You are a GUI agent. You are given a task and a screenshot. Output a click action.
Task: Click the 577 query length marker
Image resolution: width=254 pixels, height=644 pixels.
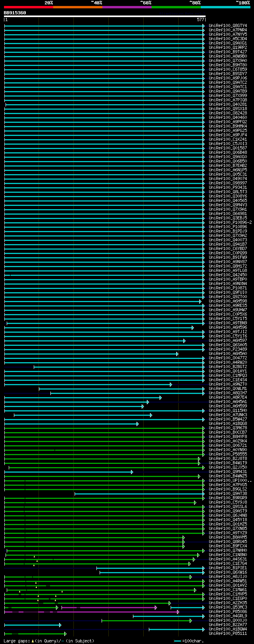tap(200, 19)
